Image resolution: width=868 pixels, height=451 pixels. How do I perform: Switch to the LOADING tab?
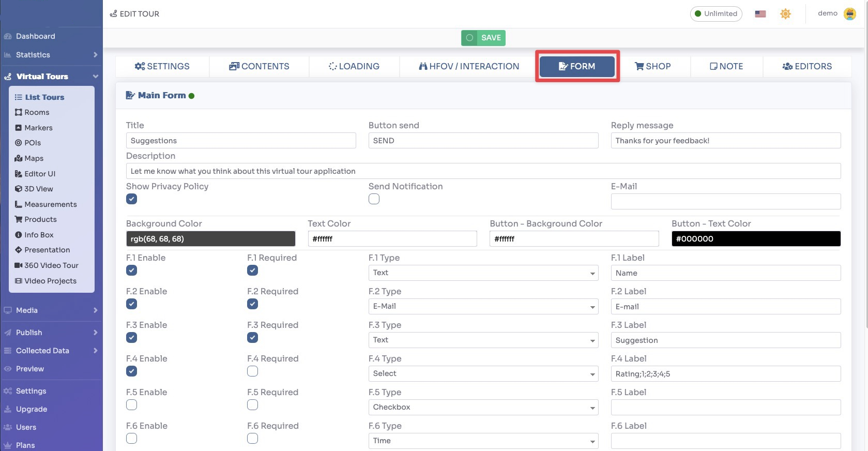point(354,66)
